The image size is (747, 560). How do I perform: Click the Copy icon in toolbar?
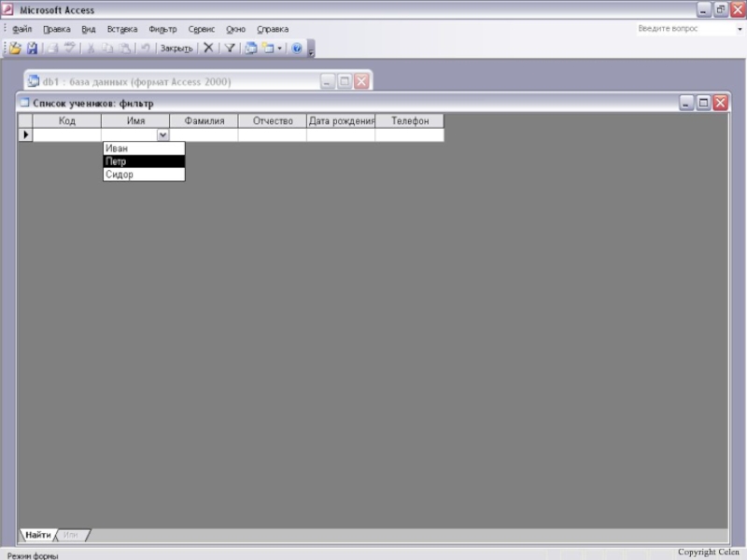[x=107, y=49]
